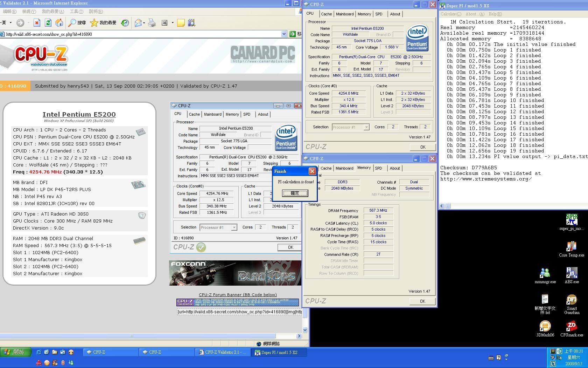Click the Canard PC logo link
This screenshot has width=588, height=368.
coord(262,55)
